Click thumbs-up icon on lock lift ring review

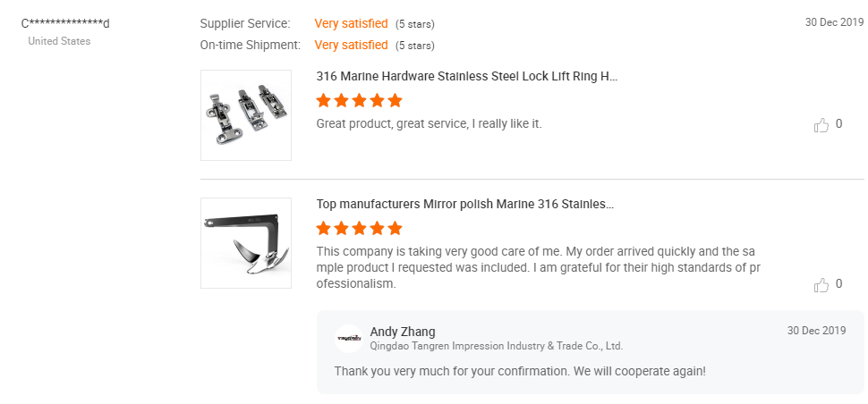click(821, 126)
